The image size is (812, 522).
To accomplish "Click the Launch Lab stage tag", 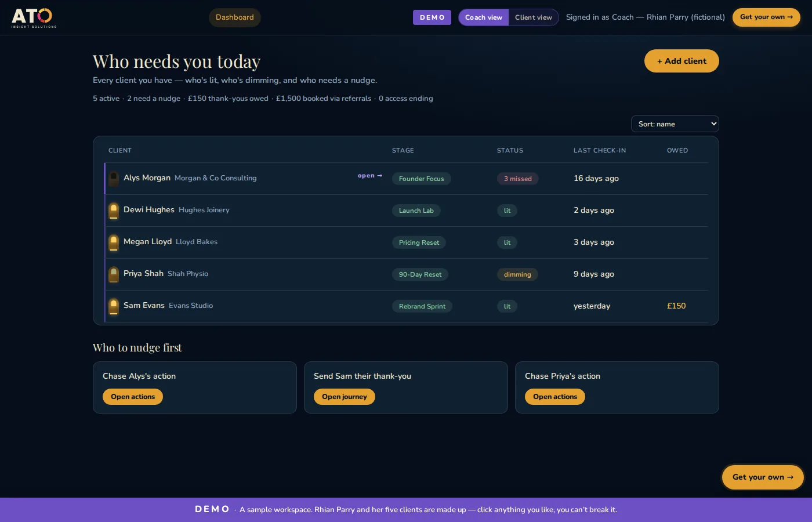I will coord(416,211).
